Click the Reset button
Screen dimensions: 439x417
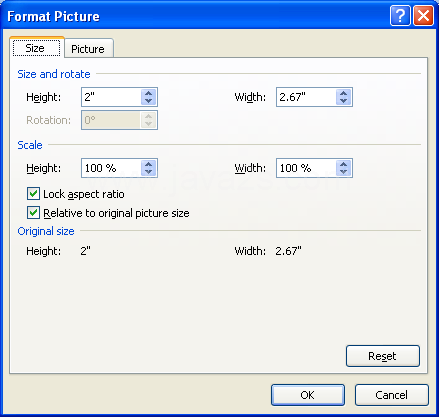point(383,356)
